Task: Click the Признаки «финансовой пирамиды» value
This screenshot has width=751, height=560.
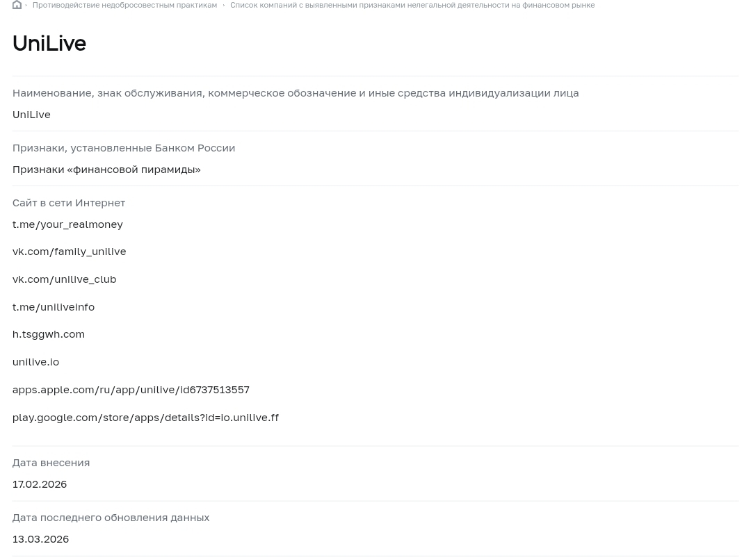Action: click(106, 170)
